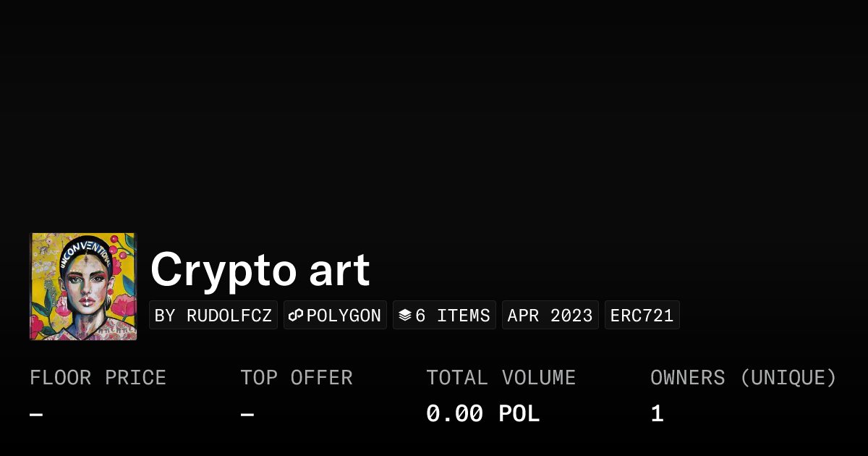
Task: Click the dash under TOP OFFER
Action: pyautogui.click(x=245, y=413)
